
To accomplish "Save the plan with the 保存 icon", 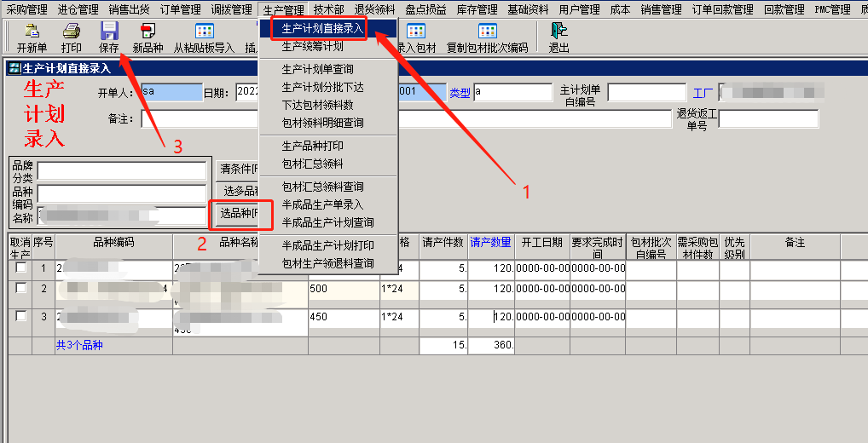I will [x=109, y=32].
